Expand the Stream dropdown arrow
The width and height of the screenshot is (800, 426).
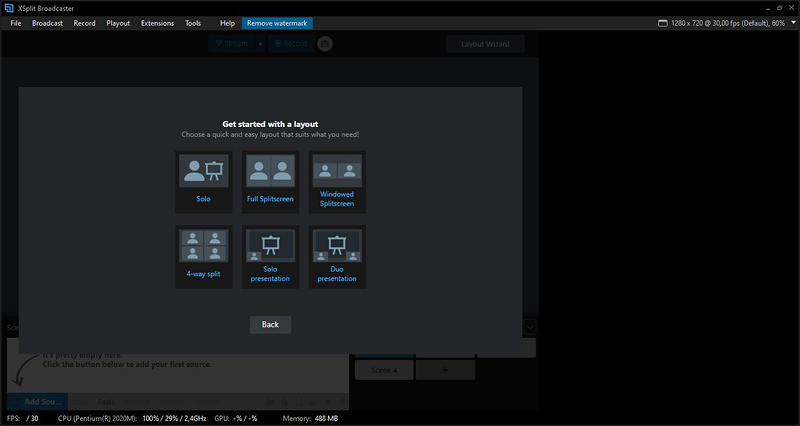(x=260, y=44)
